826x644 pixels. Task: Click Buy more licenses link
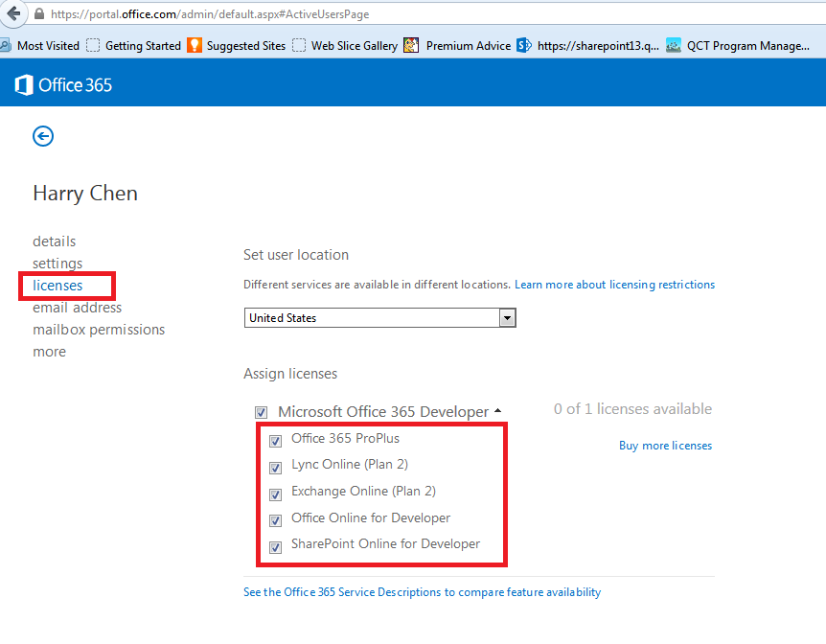coord(665,446)
